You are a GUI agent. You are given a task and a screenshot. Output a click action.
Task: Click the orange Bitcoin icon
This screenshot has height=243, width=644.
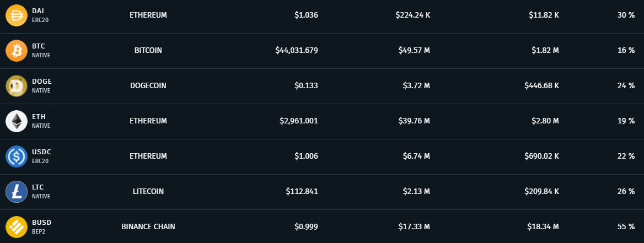click(16, 51)
